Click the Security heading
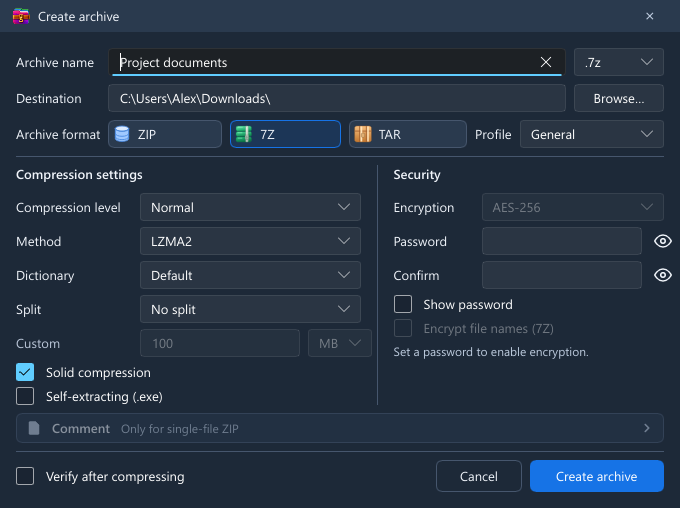 click(417, 175)
